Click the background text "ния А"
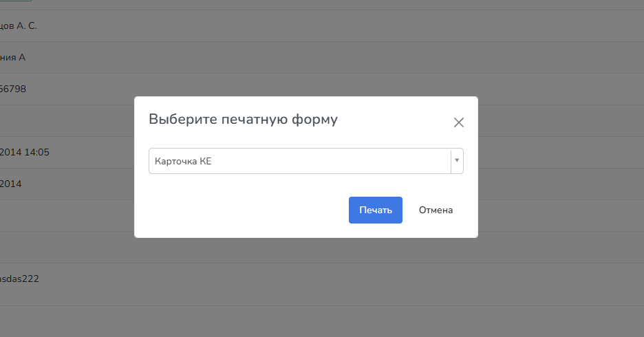Screen dimensions: 644x337 coord(12,57)
